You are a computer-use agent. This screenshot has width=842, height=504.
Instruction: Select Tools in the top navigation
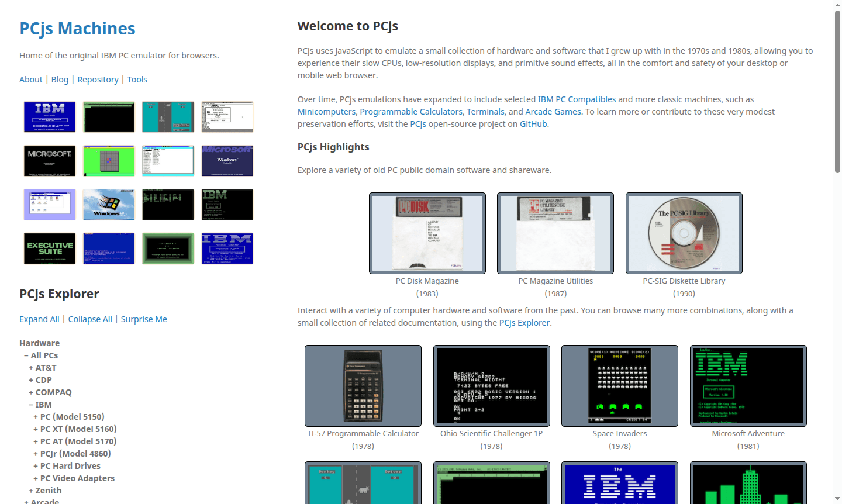click(x=137, y=79)
